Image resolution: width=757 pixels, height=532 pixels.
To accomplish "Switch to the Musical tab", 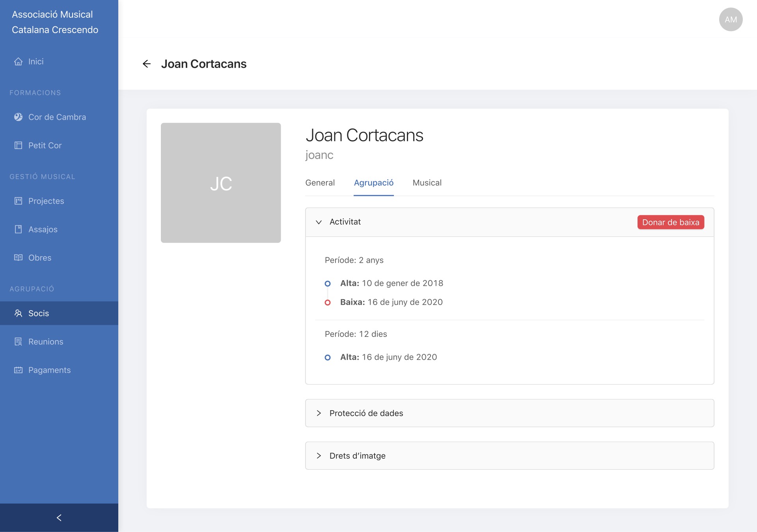I will coord(427,183).
